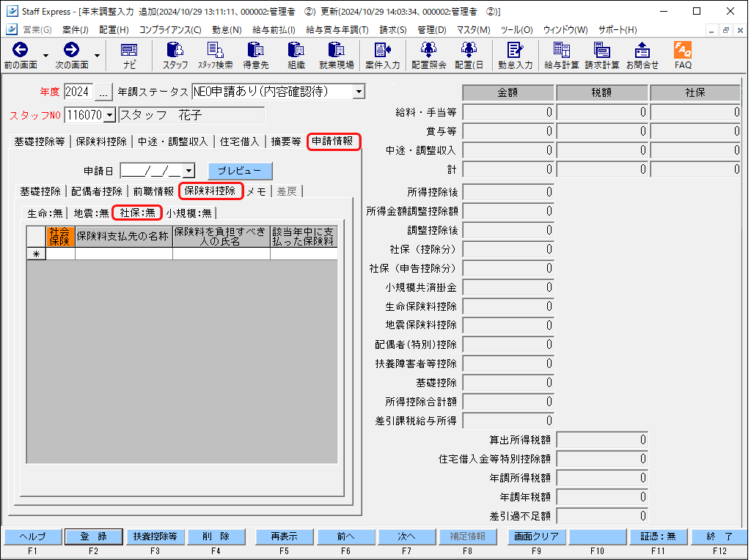The width and height of the screenshot is (751, 560).
Task: Open the 申請日 date picker dropdown
Action: click(189, 170)
